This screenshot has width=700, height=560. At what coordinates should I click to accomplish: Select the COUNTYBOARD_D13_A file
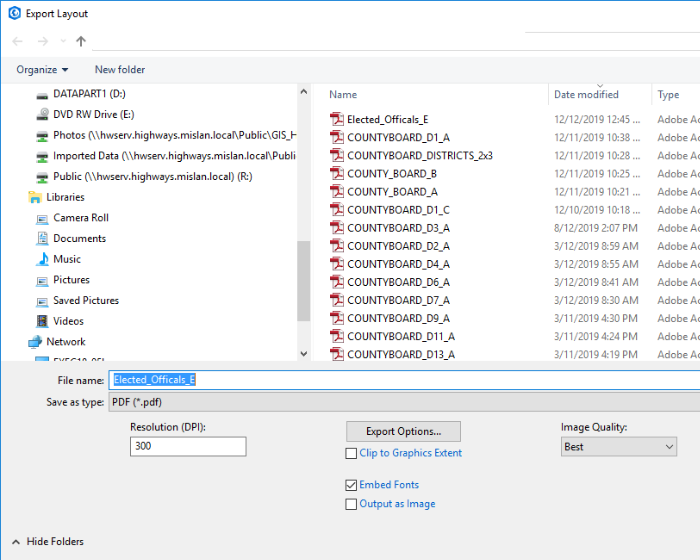tap(401, 355)
